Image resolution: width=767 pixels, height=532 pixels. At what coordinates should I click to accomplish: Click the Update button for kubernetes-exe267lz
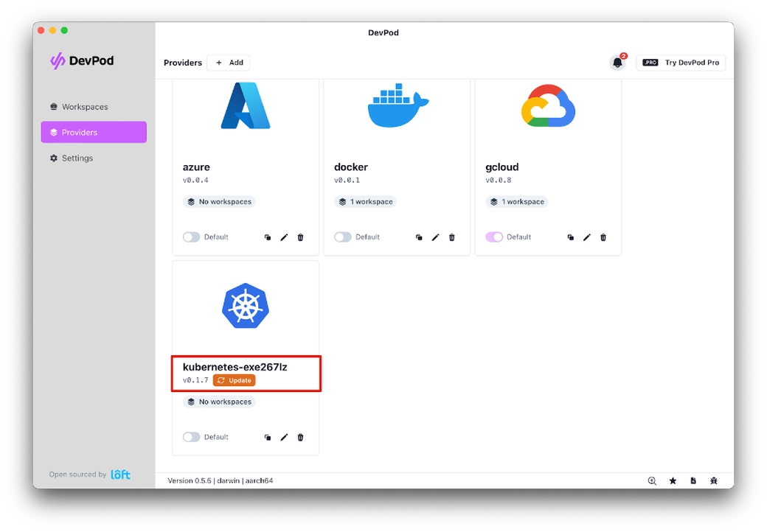pyautogui.click(x=235, y=380)
